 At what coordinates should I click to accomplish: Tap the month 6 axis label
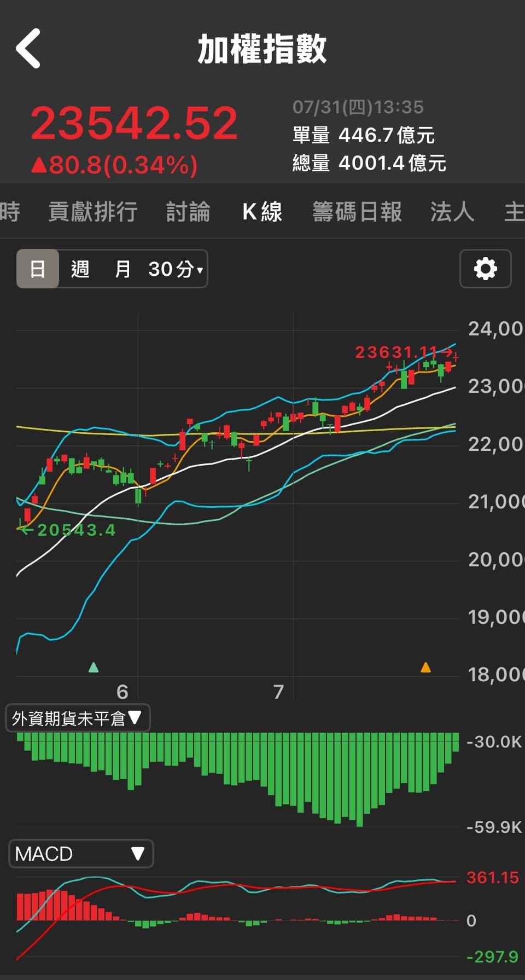click(122, 692)
